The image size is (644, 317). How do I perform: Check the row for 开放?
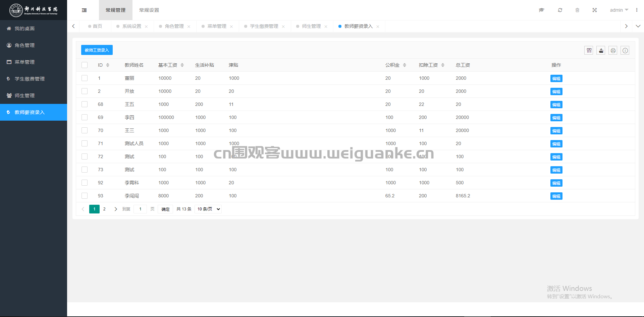85,91
